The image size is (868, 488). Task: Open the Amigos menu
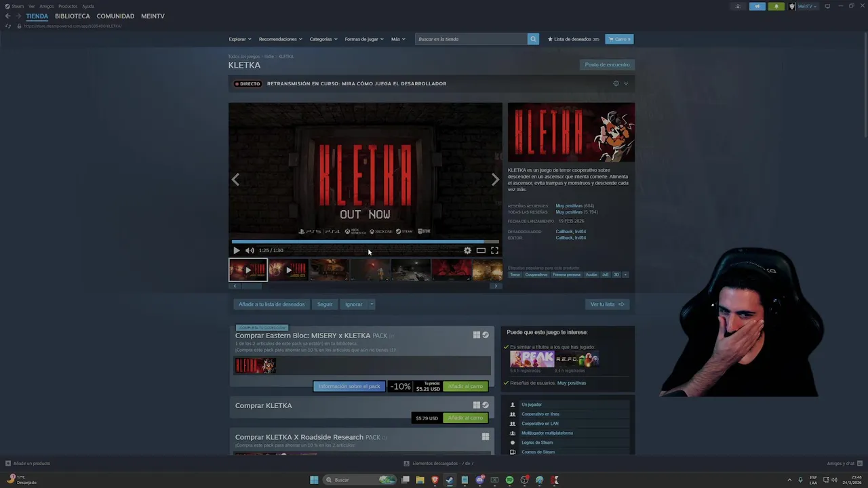[46, 6]
